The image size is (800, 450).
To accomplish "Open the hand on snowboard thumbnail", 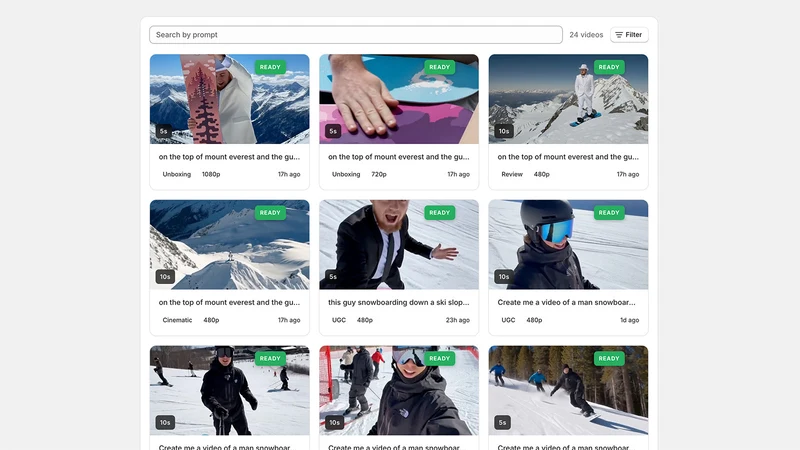I will click(x=399, y=99).
